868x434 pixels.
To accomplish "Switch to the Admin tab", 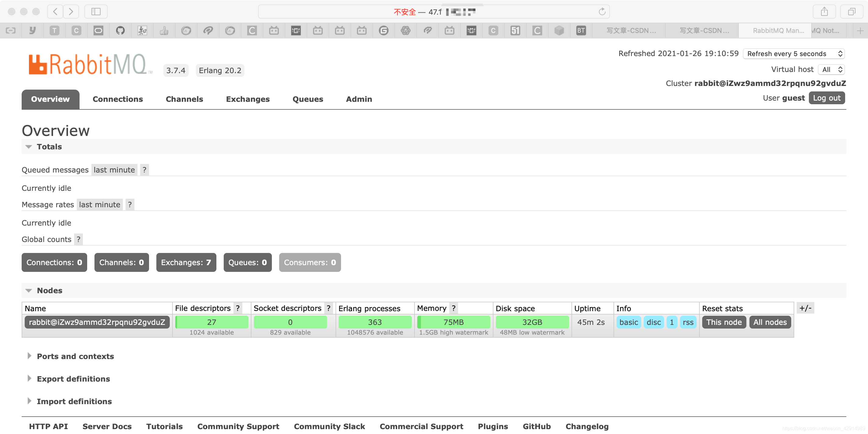I will [359, 99].
